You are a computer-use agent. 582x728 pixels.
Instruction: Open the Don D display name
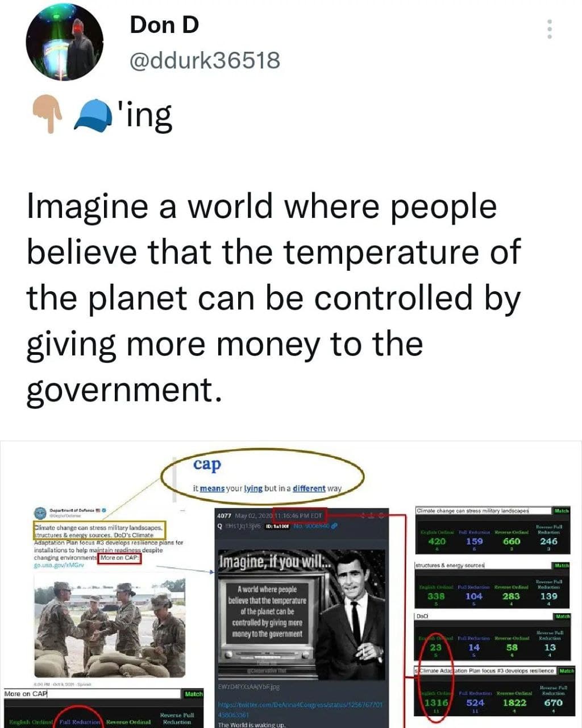pos(164,25)
